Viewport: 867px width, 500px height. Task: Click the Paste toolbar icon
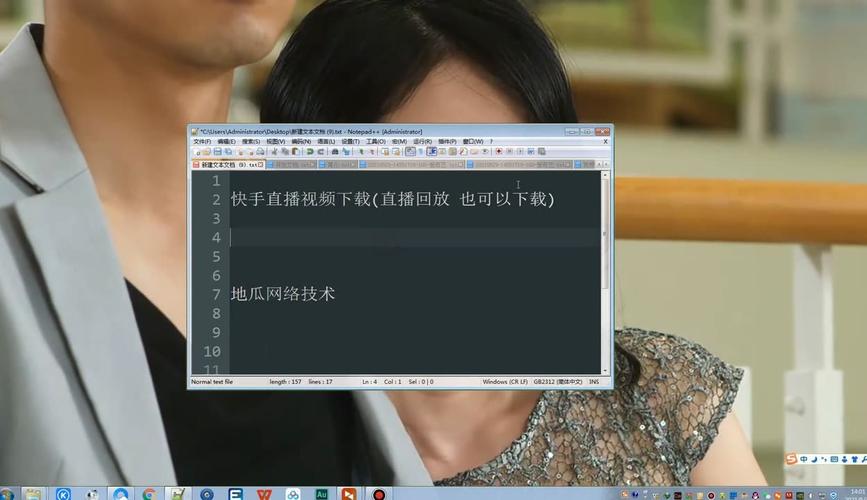[295, 152]
